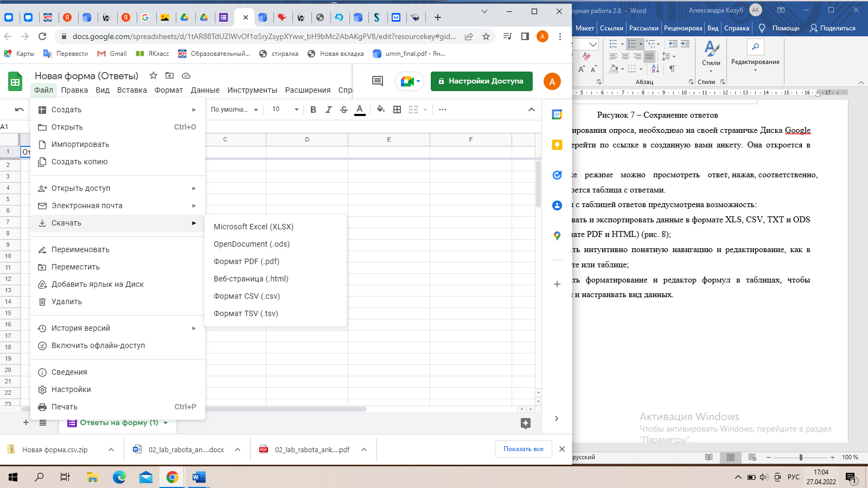
Task: Toggle italic text in Sheets toolbar
Action: click(x=328, y=110)
